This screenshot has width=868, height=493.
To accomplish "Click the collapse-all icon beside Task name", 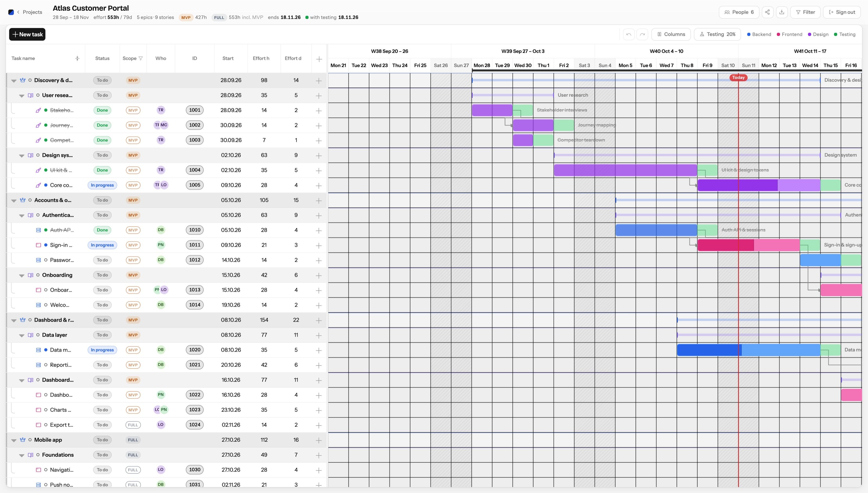I will [x=77, y=58].
